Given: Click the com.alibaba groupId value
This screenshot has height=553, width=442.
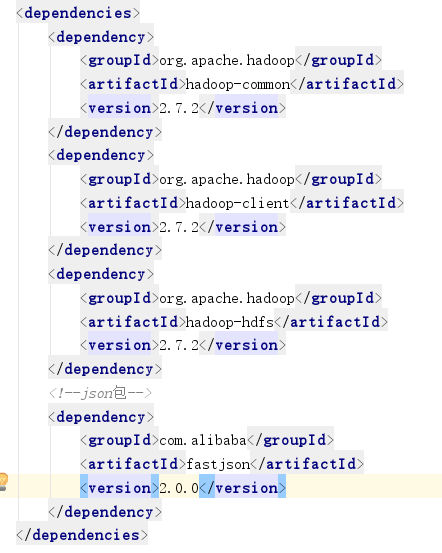Looking at the screenshot, I should [x=203, y=440].
